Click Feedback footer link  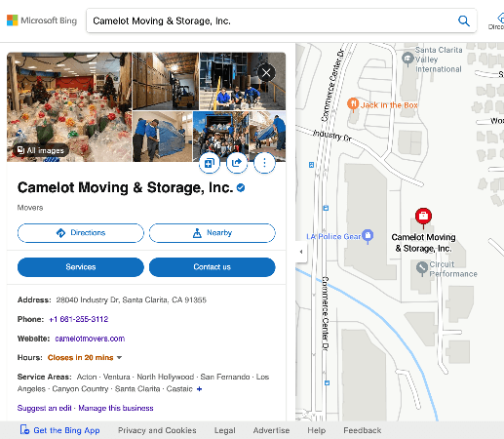pos(363,430)
